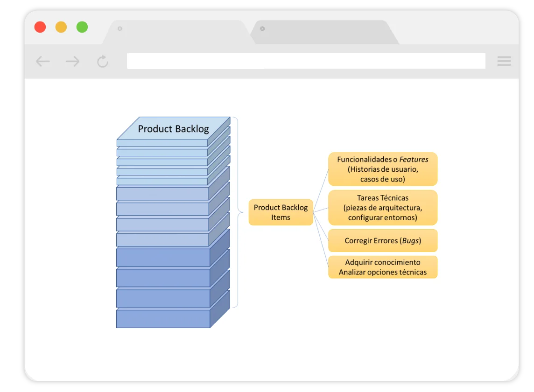
Task: Click the Tareas Técnicas box
Action: pyautogui.click(x=383, y=207)
